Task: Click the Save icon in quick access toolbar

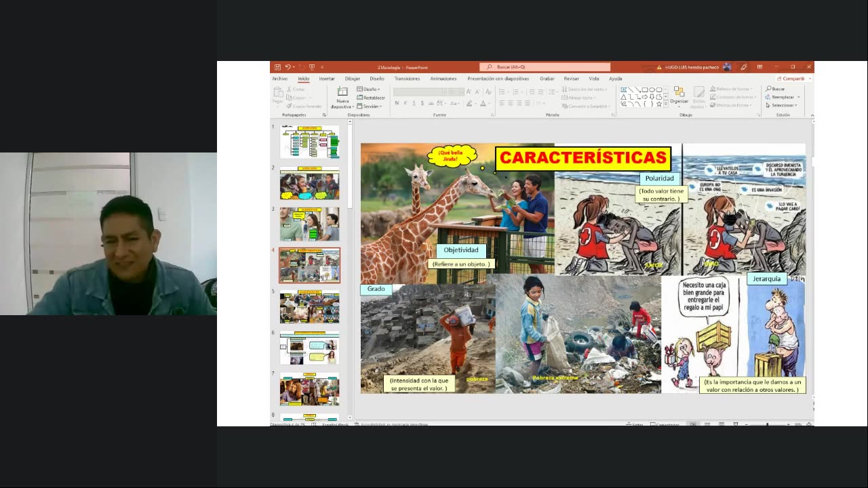Action: pyautogui.click(x=277, y=67)
